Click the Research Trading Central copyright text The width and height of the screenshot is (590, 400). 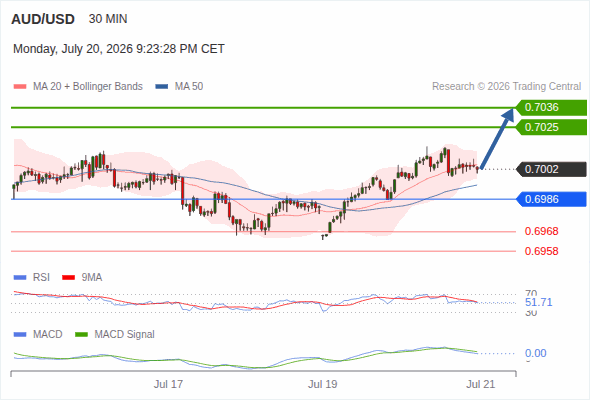[x=506, y=87]
